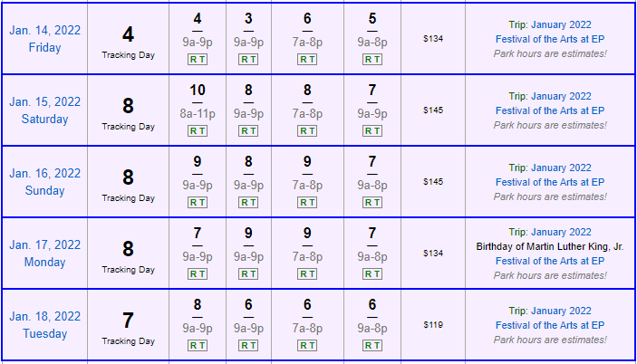Click Friday's Festival of the Arts link
Screen dimensions: 637x364
549,39
